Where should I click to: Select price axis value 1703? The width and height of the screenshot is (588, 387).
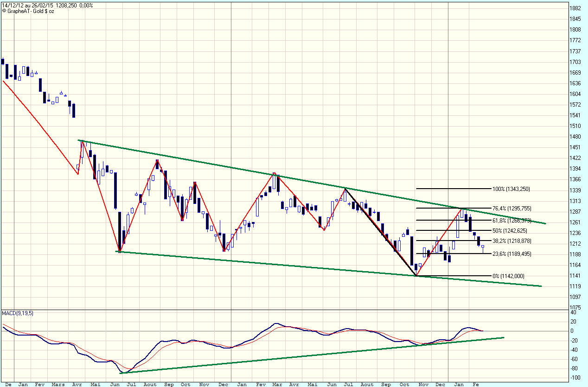pos(575,62)
